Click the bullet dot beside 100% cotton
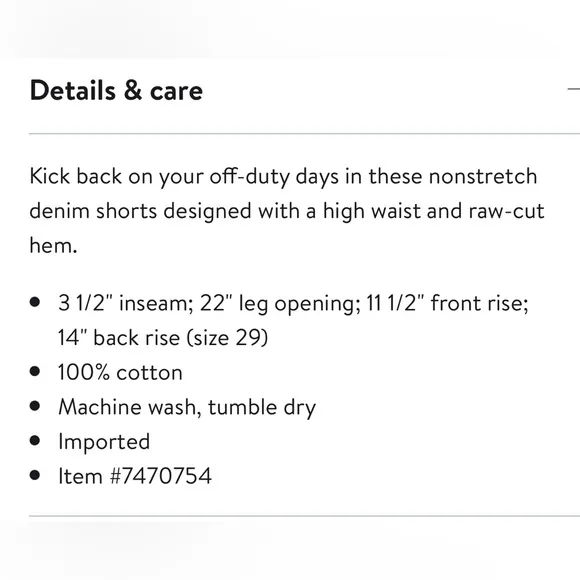The height and width of the screenshot is (580, 580). pyautogui.click(x=35, y=371)
